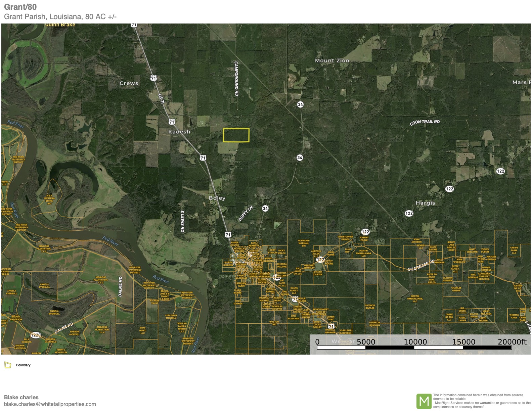The height and width of the screenshot is (411, 532).
Task: Click Route 122 shield near Johnny Poole parcel
Action: pos(365,232)
